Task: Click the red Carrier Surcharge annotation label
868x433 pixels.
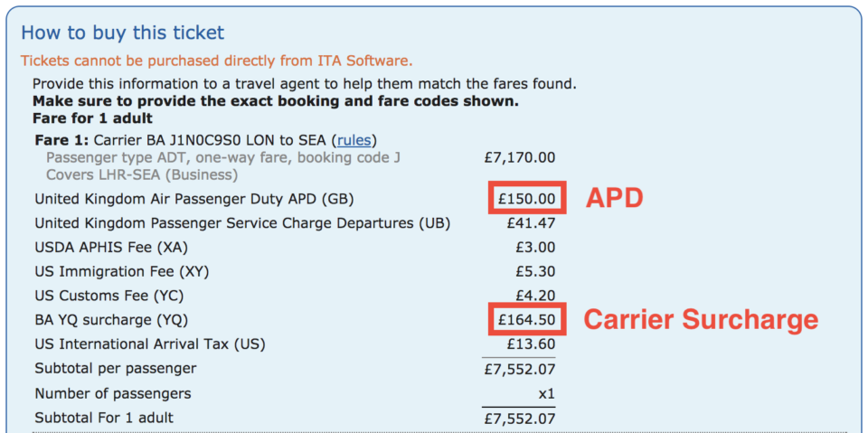Action: pyautogui.click(x=702, y=319)
